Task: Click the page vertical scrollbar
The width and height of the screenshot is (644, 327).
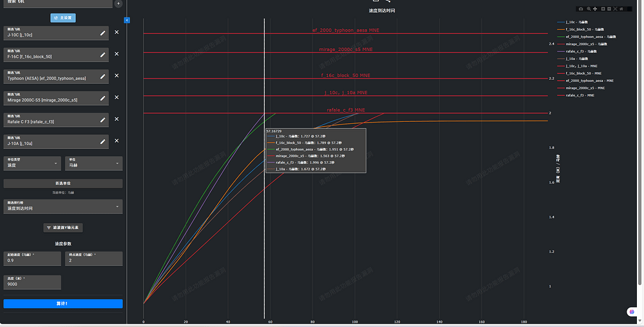Action: (x=640, y=144)
